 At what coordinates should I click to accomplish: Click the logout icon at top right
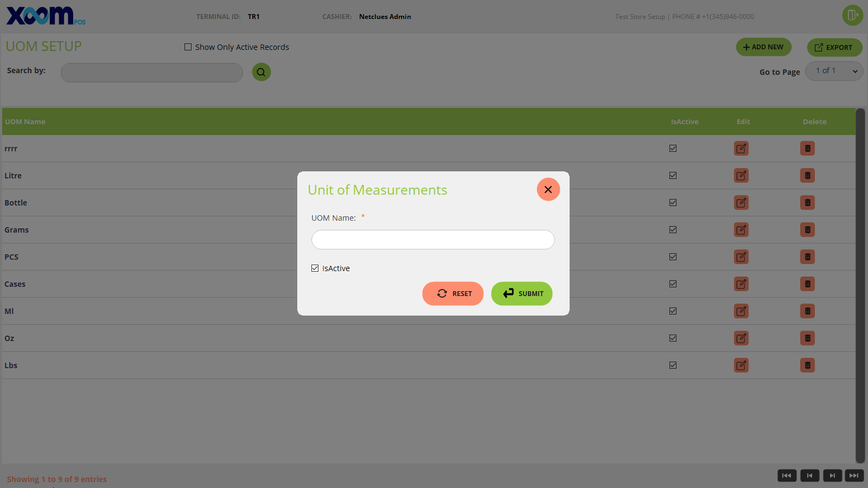click(852, 15)
